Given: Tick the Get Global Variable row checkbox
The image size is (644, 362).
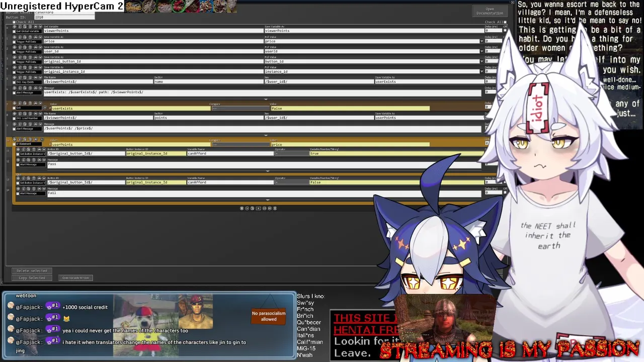Looking at the screenshot, I should (14, 31).
